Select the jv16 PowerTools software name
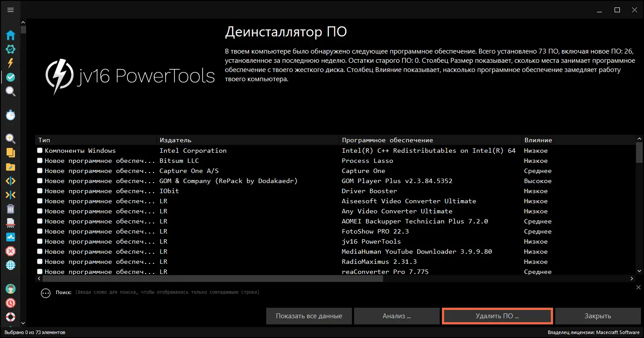 (x=371, y=241)
